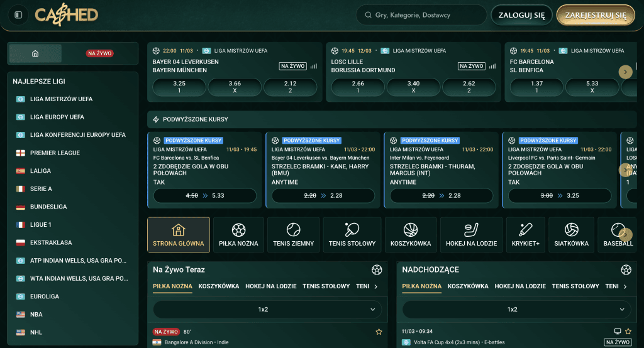Show stats bars for Leverkusen match
Image resolution: width=644 pixels, height=348 pixels.
(314, 66)
